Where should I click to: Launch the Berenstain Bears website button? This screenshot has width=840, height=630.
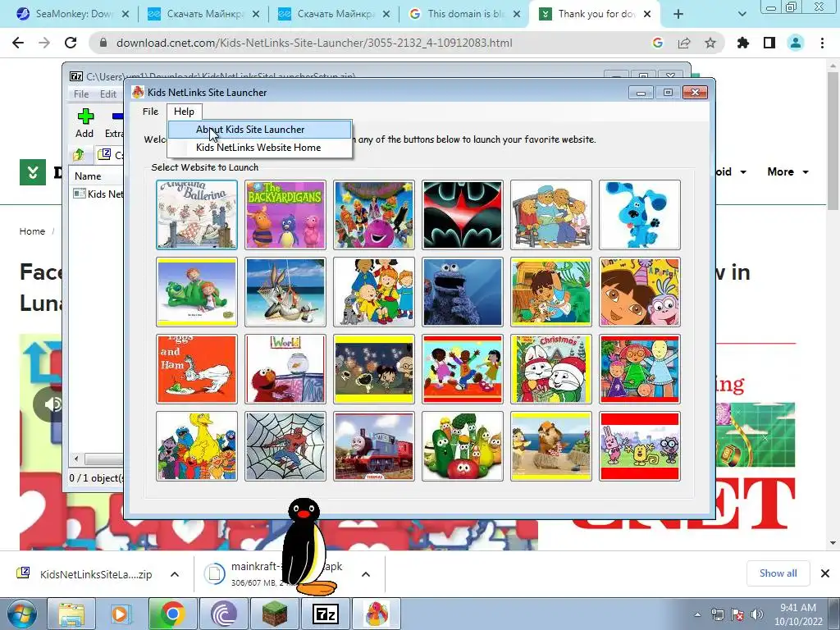tap(551, 215)
